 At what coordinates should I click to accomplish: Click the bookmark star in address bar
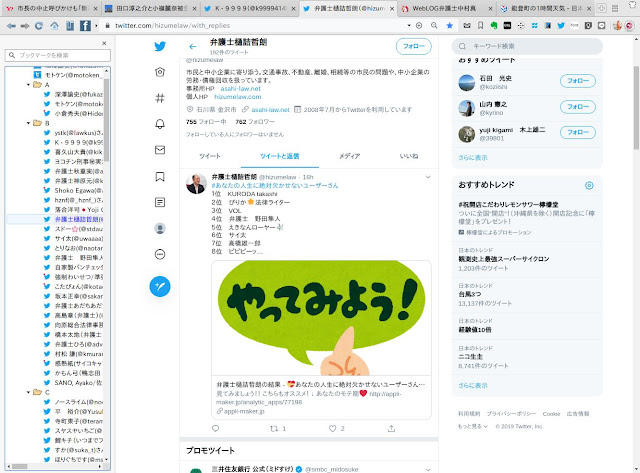pyautogui.click(x=449, y=26)
